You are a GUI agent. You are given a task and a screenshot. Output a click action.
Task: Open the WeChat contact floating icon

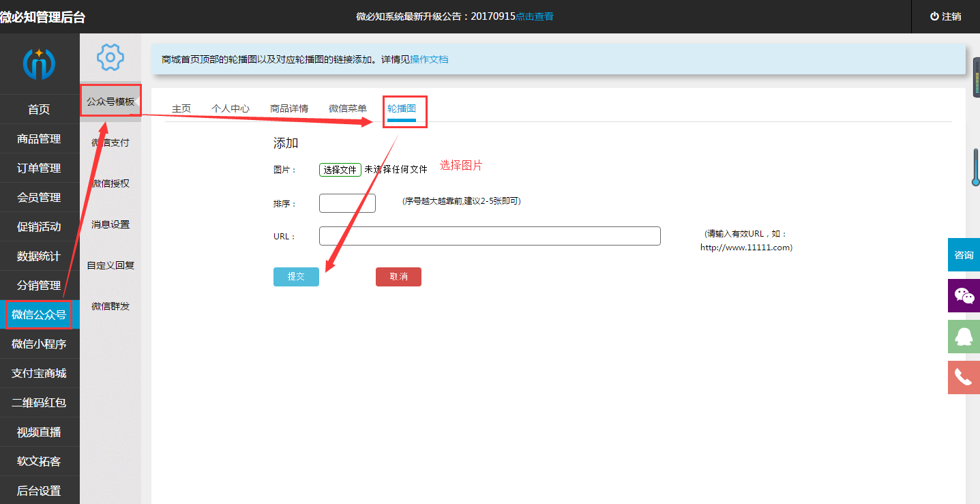(964, 295)
